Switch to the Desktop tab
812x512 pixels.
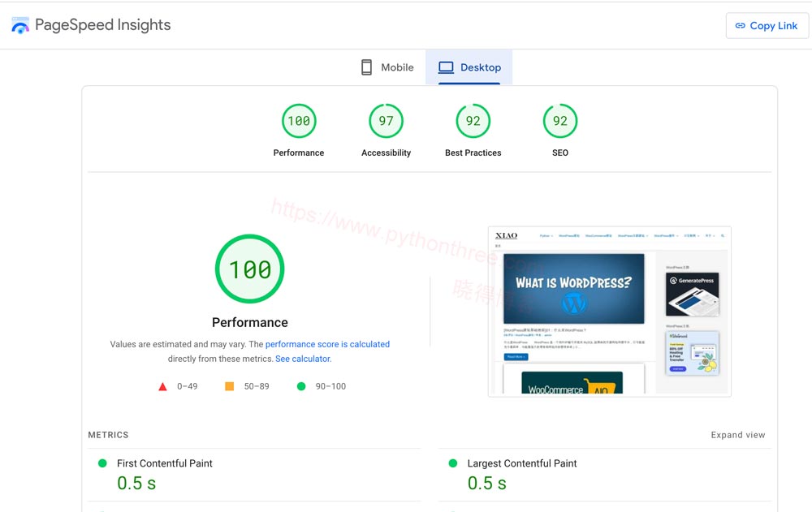[469, 67]
